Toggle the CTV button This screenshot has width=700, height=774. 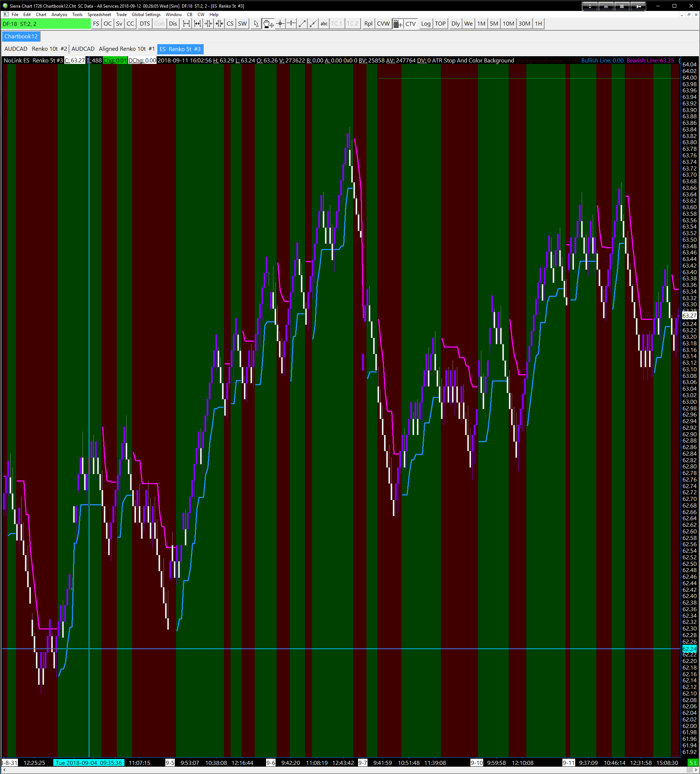(410, 24)
